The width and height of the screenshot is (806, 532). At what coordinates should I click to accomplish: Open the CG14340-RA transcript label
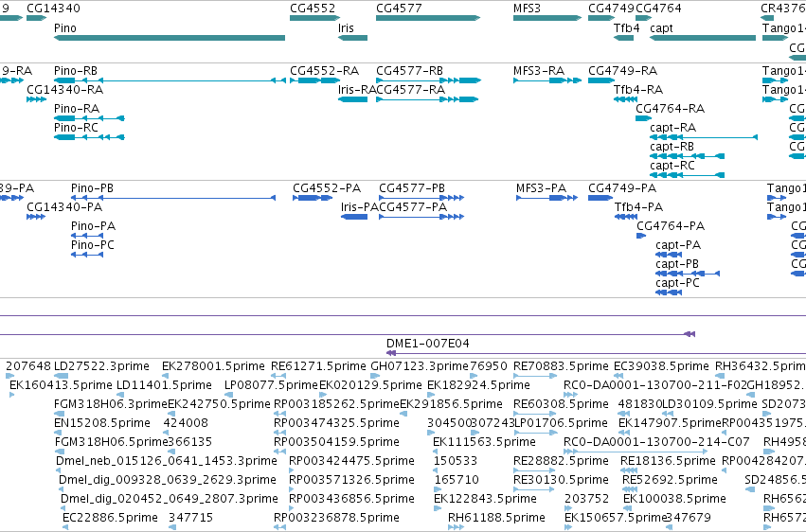pyautogui.click(x=64, y=89)
